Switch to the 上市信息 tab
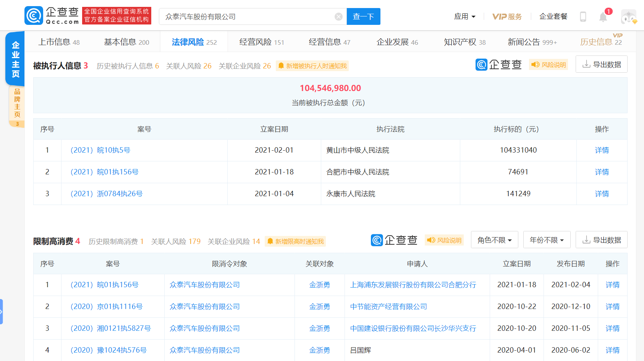 59,42
